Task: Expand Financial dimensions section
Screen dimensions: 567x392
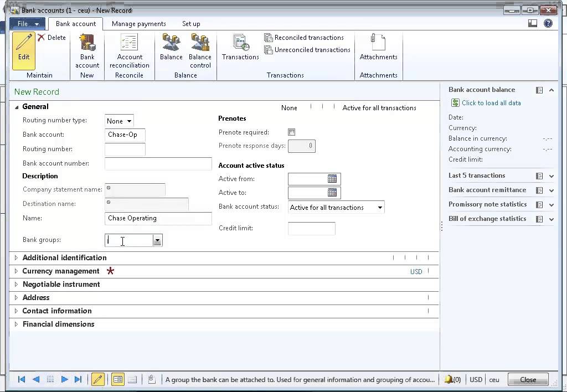Action: point(16,324)
